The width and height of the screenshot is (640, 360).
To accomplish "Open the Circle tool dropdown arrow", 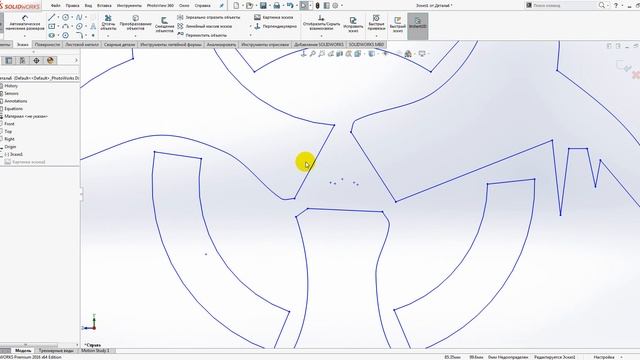I will coord(72,17).
